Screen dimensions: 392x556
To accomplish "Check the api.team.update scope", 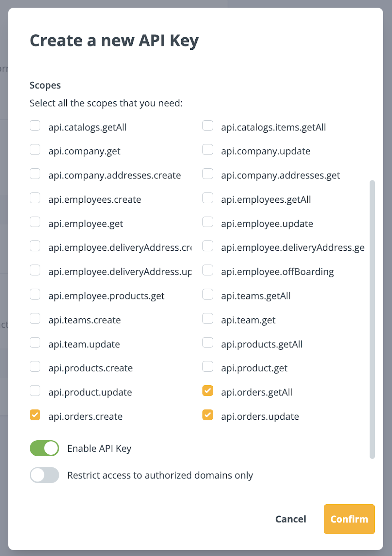I will (x=35, y=342).
